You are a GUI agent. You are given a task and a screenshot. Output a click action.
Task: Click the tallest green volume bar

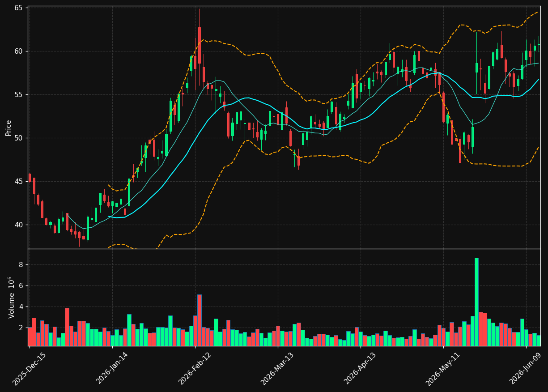coord(476,302)
